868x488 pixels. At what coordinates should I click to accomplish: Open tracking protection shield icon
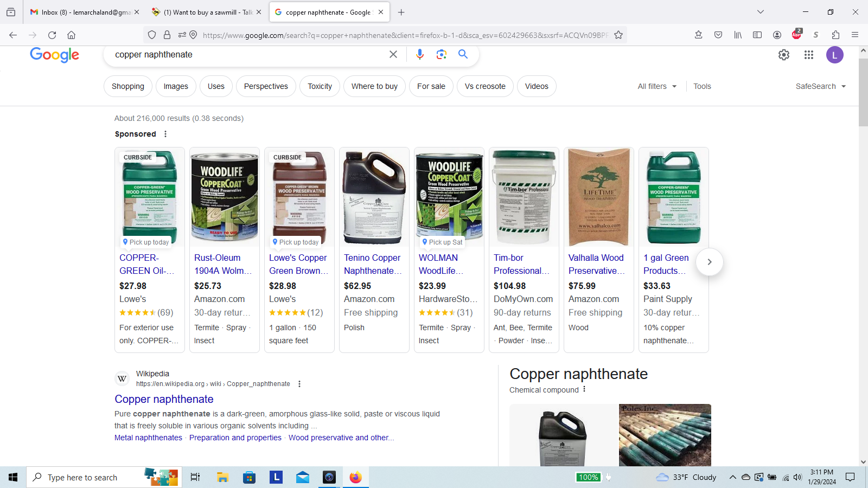152,35
